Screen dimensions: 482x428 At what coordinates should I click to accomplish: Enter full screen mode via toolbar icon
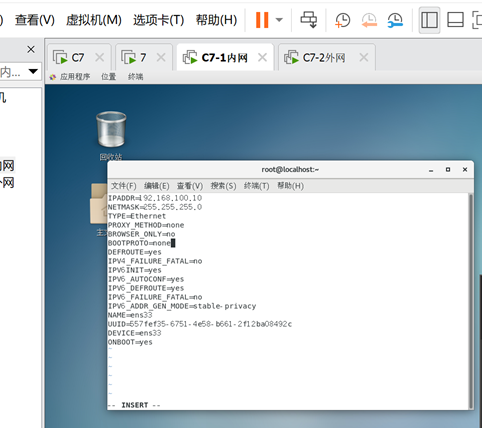click(x=477, y=20)
